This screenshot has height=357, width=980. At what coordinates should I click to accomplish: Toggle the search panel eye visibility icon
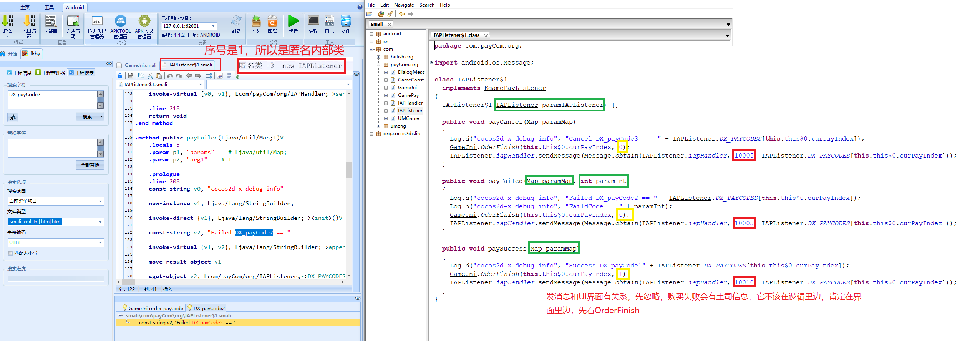pos(109,63)
